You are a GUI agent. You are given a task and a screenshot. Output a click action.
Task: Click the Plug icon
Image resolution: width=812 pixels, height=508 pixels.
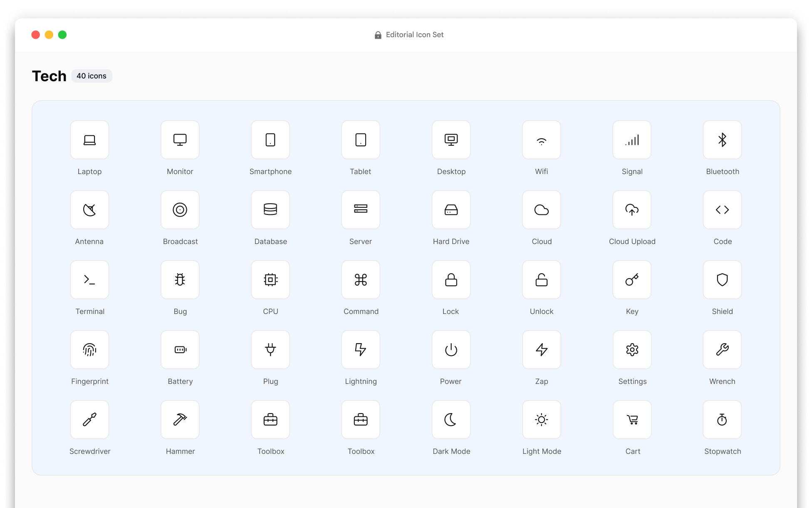tap(270, 350)
